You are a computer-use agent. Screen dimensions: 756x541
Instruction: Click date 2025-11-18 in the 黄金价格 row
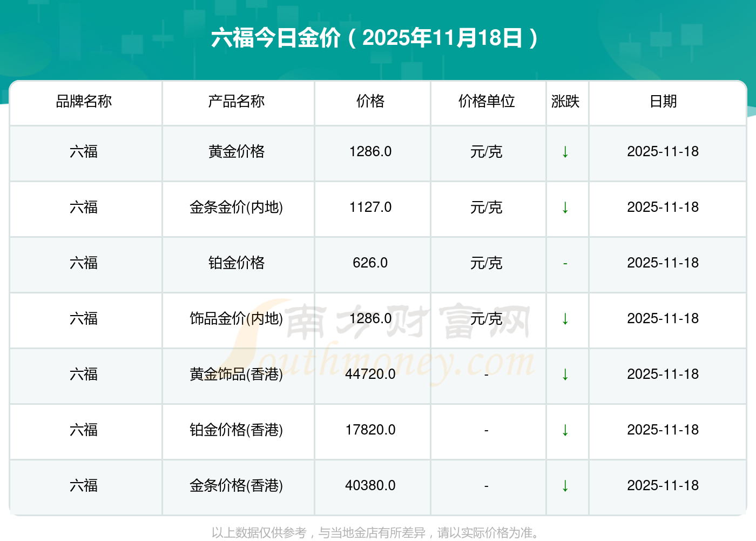(663, 151)
